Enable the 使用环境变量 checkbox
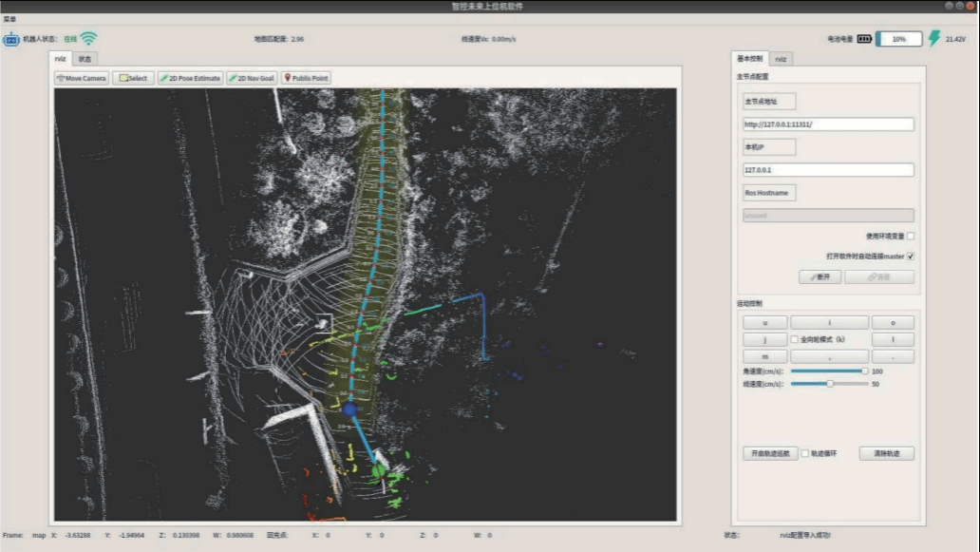Image resolution: width=980 pixels, height=552 pixels. click(911, 236)
